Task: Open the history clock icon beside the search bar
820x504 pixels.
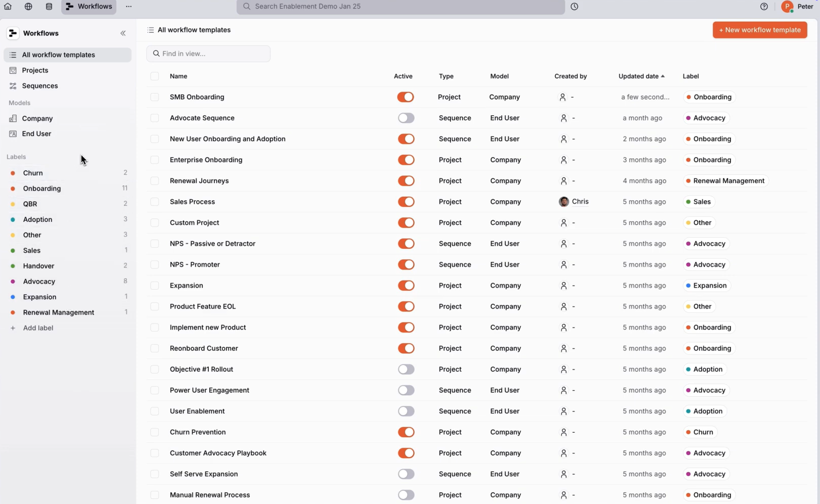Action: point(574,7)
